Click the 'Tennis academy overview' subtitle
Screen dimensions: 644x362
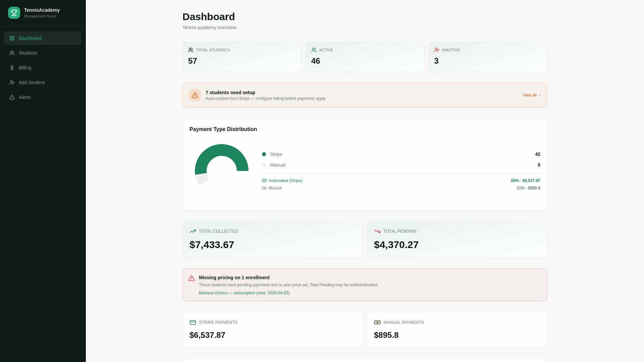(209, 27)
